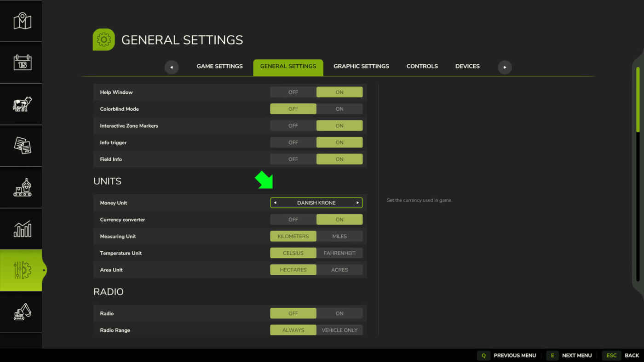644x362 pixels.
Task: Switch Radio to ON
Action: click(x=339, y=313)
